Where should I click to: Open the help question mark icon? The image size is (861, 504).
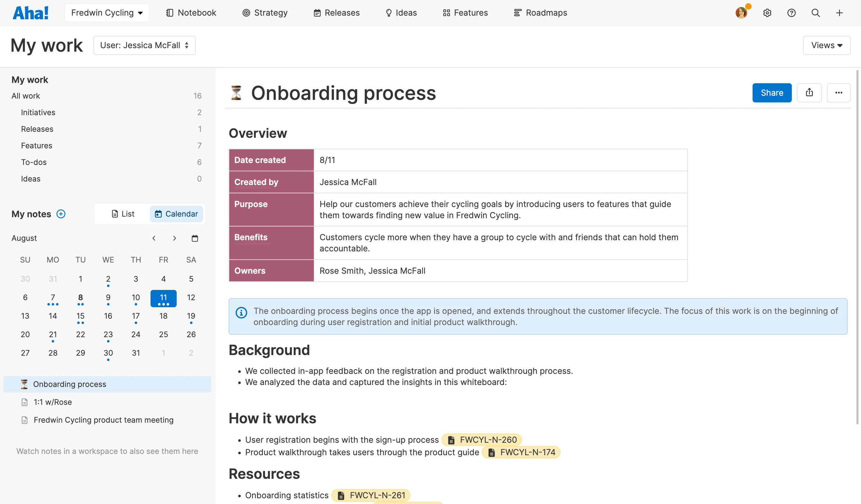(791, 13)
